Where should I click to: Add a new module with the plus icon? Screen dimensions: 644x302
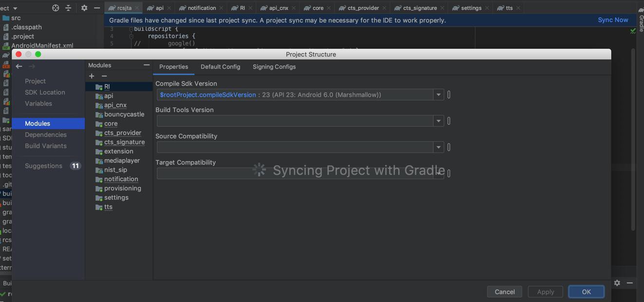click(x=92, y=76)
